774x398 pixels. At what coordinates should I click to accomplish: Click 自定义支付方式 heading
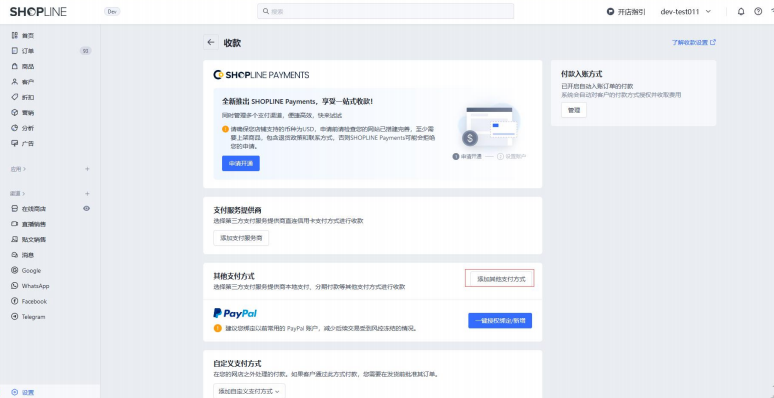[x=237, y=363]
